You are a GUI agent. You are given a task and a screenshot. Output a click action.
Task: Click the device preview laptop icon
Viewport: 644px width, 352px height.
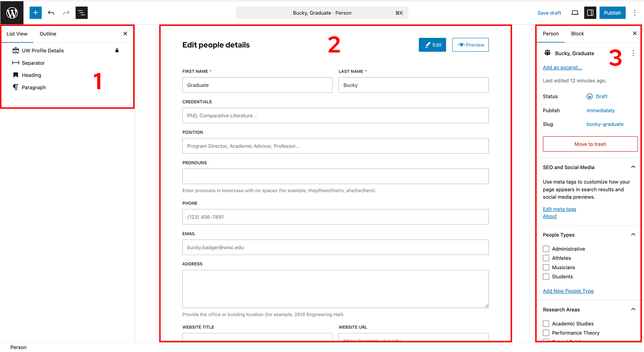coord(575,13)
